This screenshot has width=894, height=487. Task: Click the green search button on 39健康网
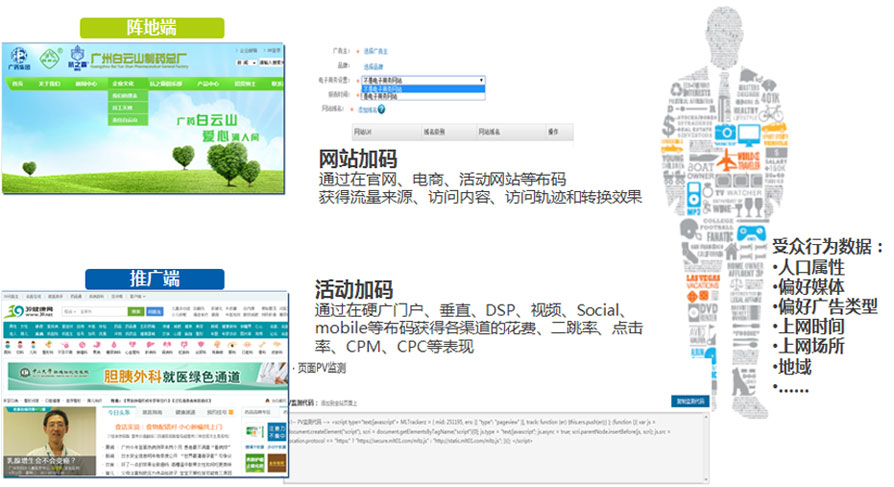coord(136,311)
